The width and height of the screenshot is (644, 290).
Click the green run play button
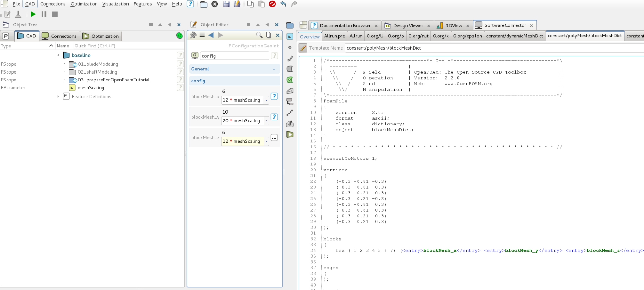[x=33, y=14]
